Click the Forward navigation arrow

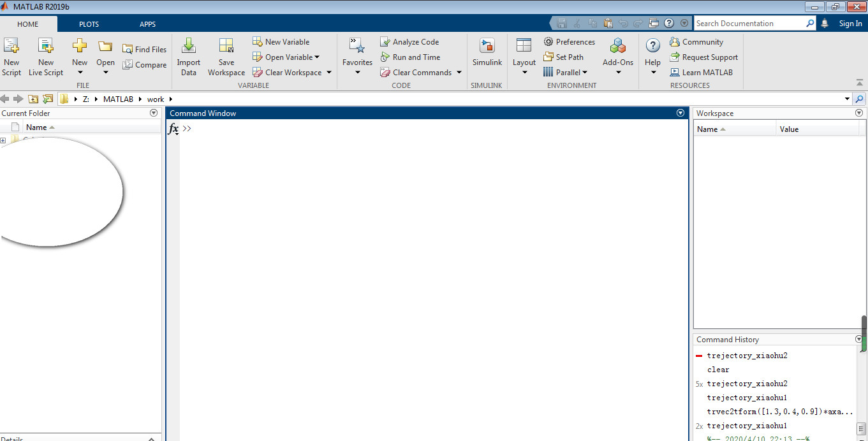pos(18,99)
